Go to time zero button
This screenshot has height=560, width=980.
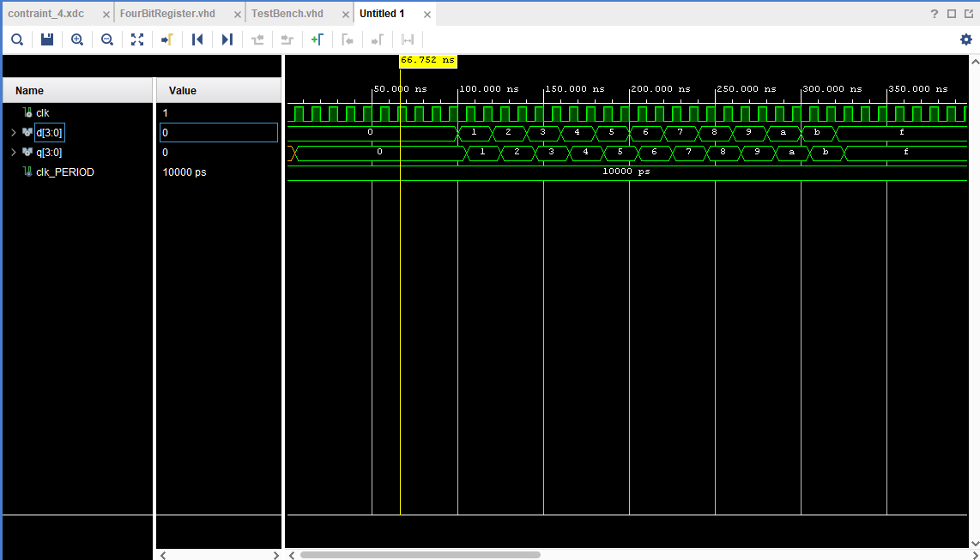(197, 39)
